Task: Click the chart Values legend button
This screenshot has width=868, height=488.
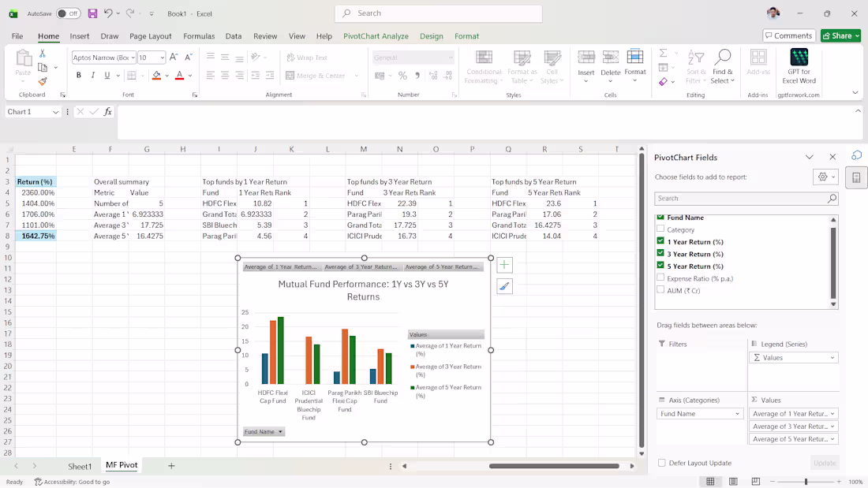Action: click(446, 335)
